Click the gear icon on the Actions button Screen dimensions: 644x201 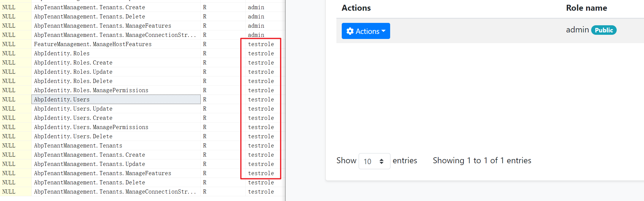click(351, 31)
